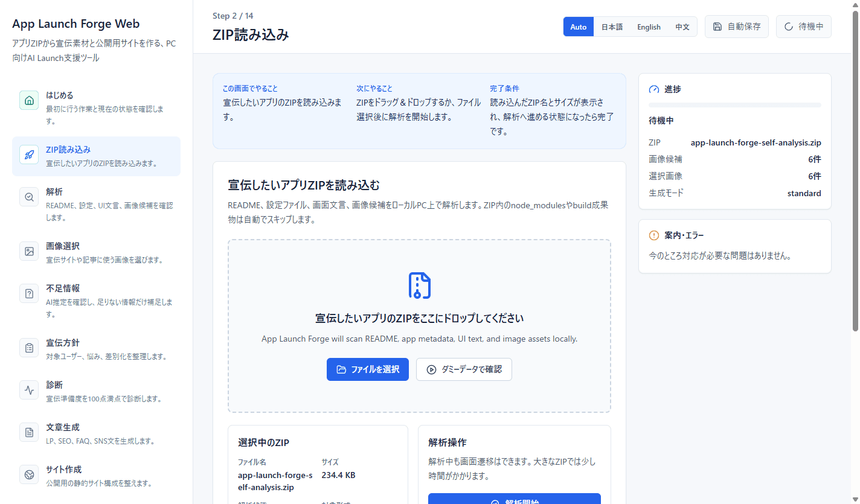The width and height of the screenshot is (860, 504).
Task: Click the floppy disk icon in 自動保存
Action: [x=717, y=27]
